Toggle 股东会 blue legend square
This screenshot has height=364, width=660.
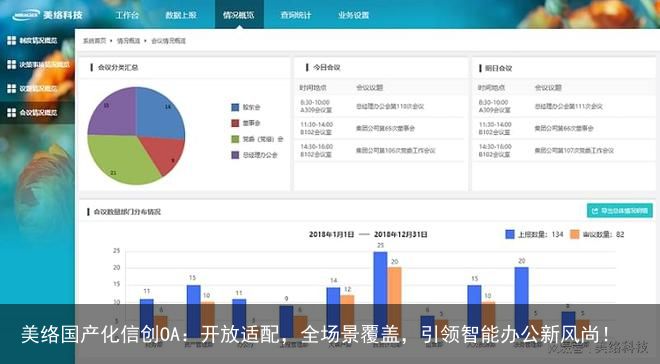click(x=235, y=107)
